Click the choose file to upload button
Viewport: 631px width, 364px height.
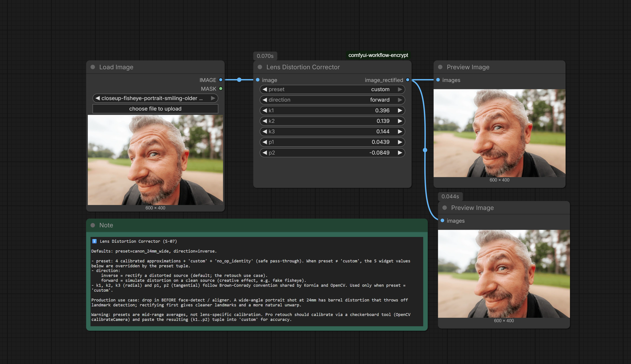pyautogui.click(x=155, y=109)
